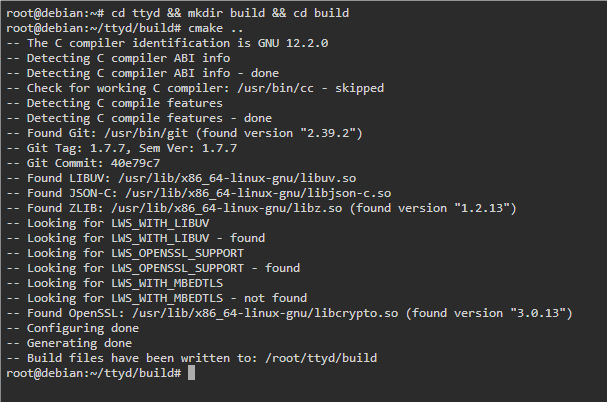The image size is (607, 402).
Task: Click the 'cmake ..' command text
Action: click(216, 28)
